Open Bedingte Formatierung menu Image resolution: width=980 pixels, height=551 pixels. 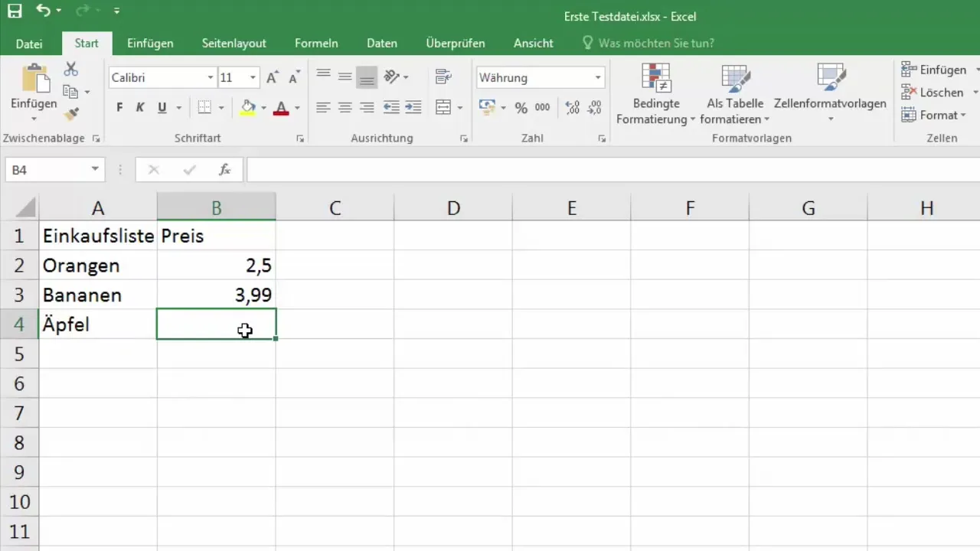point(656,95)
